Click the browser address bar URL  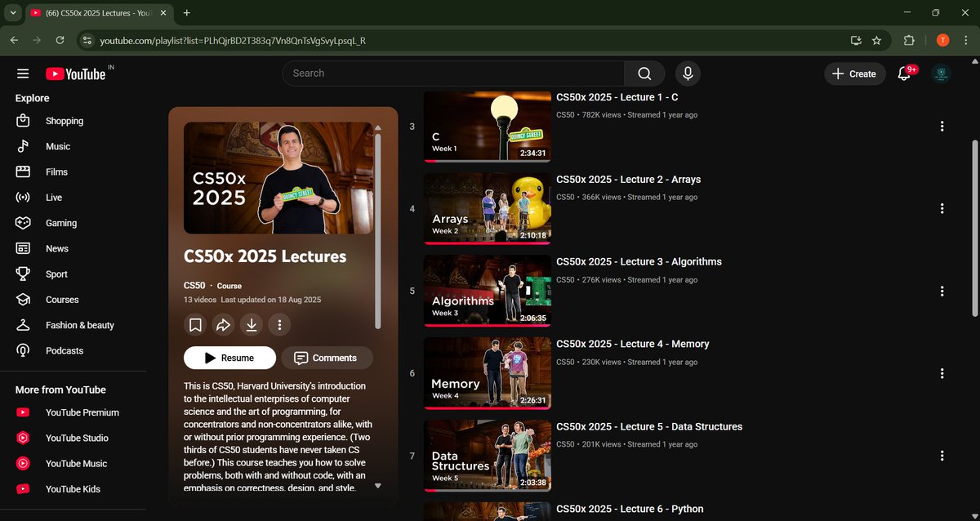click(233, 40)
